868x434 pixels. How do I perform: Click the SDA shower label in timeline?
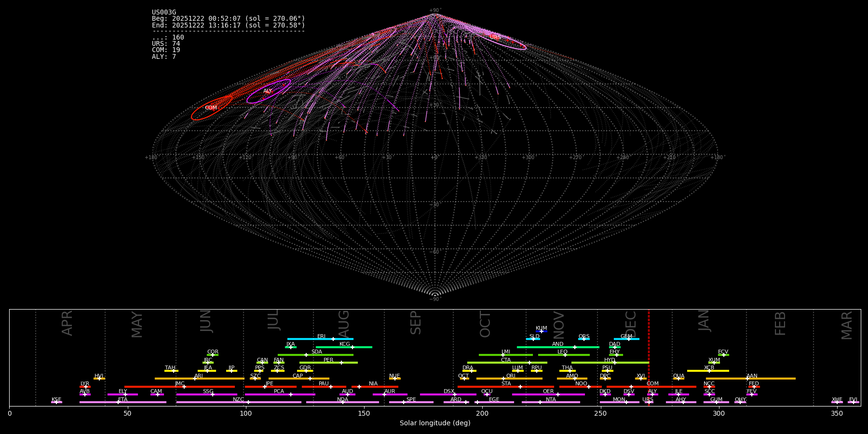click(x=317, y=352)
